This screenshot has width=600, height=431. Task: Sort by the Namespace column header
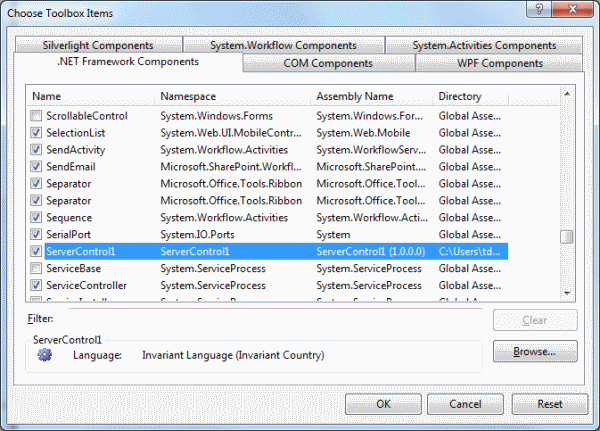pos(233,96)
